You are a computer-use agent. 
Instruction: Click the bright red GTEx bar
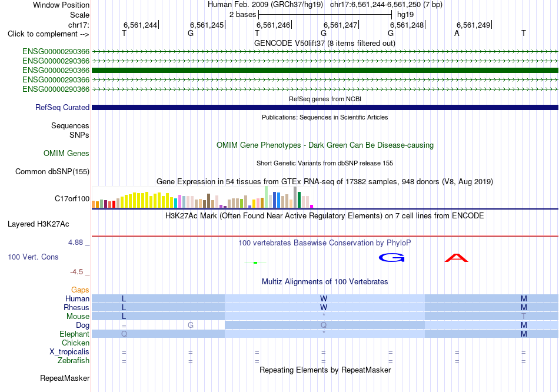[x=114, y=204]
